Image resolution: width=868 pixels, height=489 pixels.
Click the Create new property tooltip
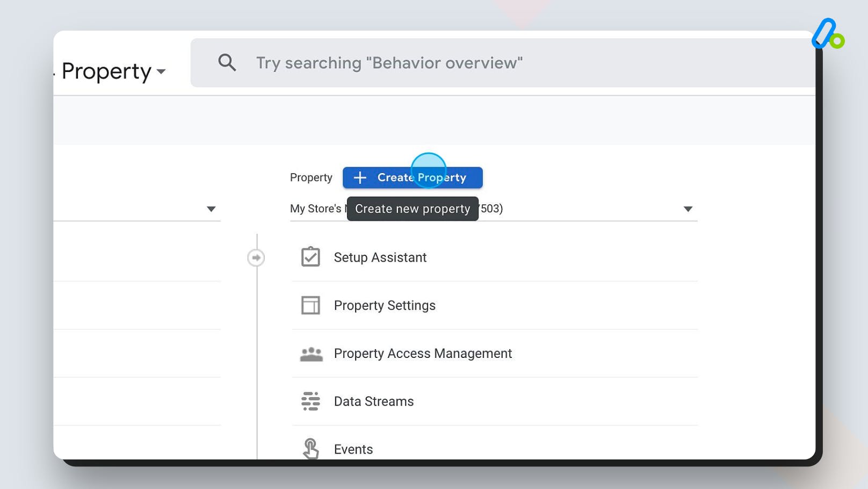click(x=412, y=208)
